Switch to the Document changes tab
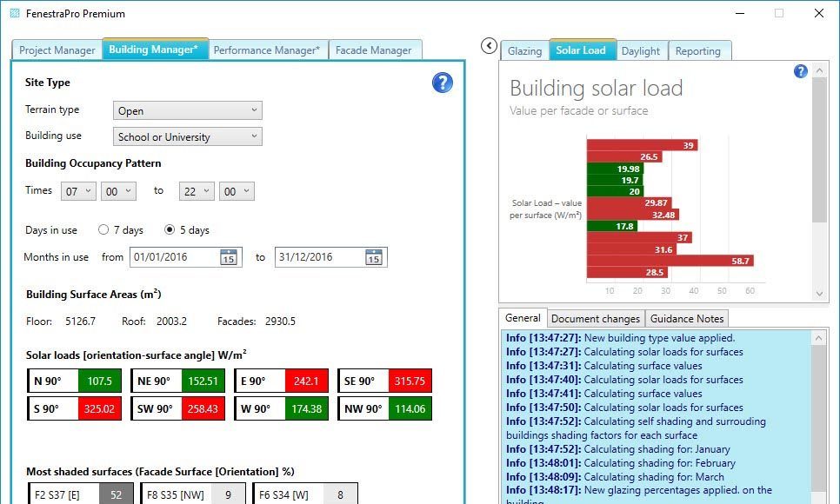The width and height of the screenshot is (840, 504). click(x=596, y=319)
